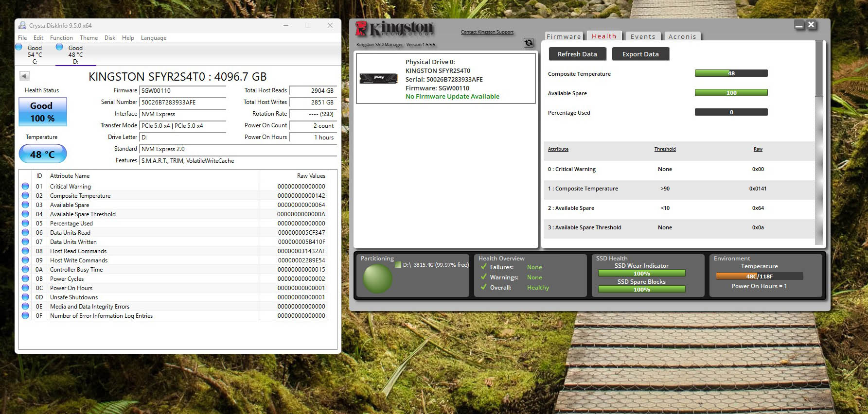Screen dimensions: 868x414
Task: Click the Failures checkmark icon
Action: tap(484, 267)
